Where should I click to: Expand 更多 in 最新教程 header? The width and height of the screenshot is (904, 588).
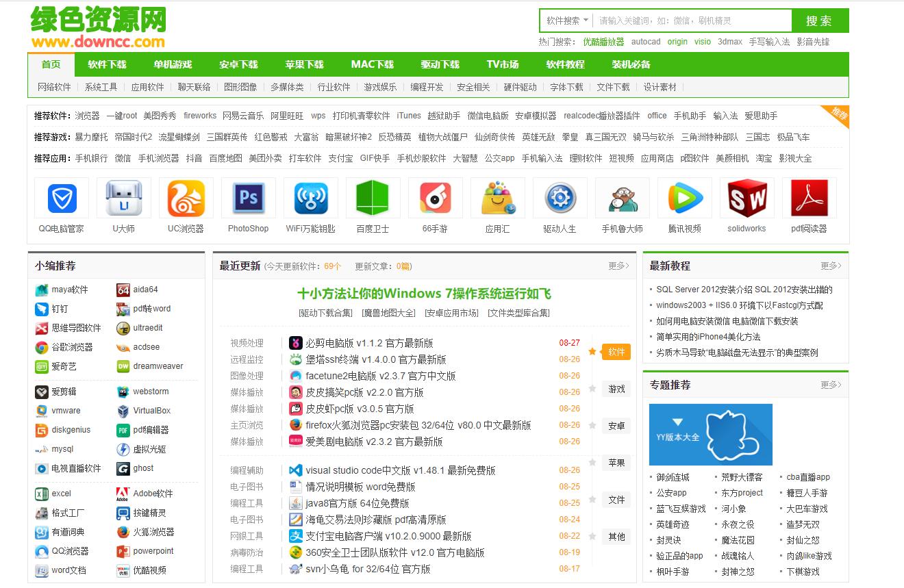pos(831,266)
